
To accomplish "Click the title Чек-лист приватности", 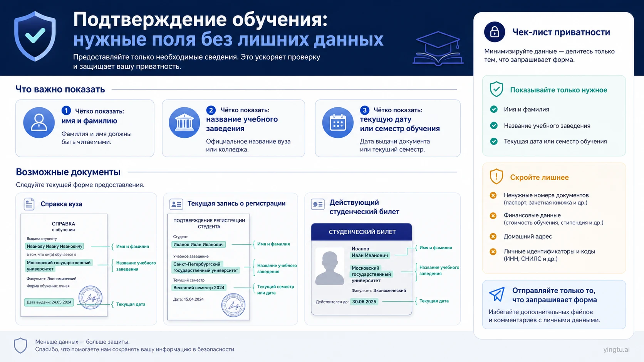I will tap(561, 32).
